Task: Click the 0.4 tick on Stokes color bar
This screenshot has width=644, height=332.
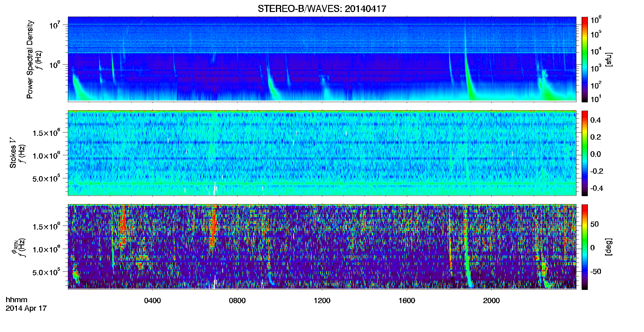Action: 595,120
